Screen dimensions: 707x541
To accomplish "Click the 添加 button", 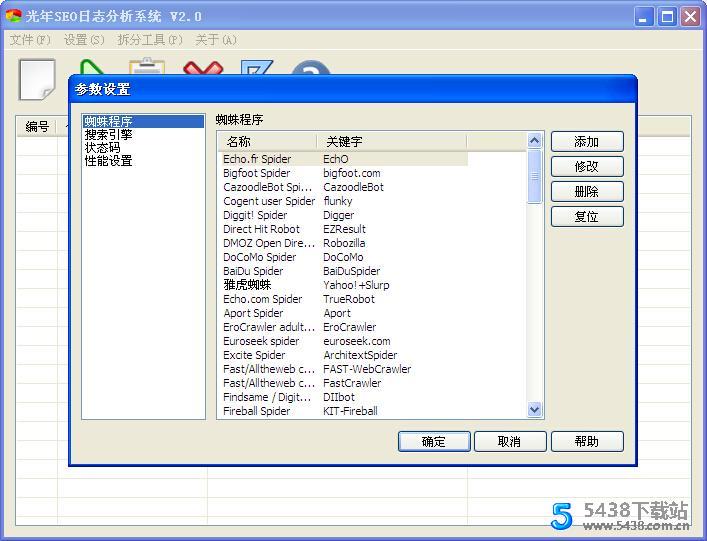I will (587, 142).
